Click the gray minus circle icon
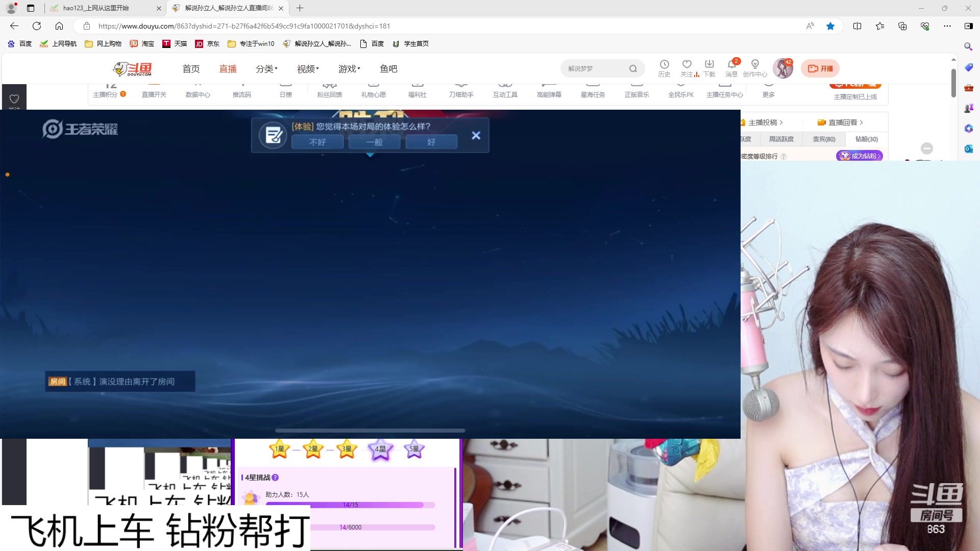The width and height of the screenshot is (980, 551). click(x=927, y=148)
